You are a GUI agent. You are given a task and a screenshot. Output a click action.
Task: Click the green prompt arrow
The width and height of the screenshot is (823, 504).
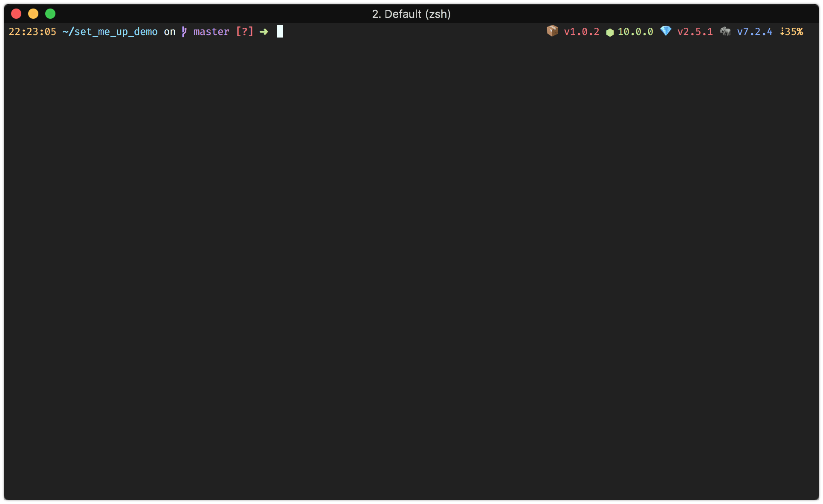(264, 32)
